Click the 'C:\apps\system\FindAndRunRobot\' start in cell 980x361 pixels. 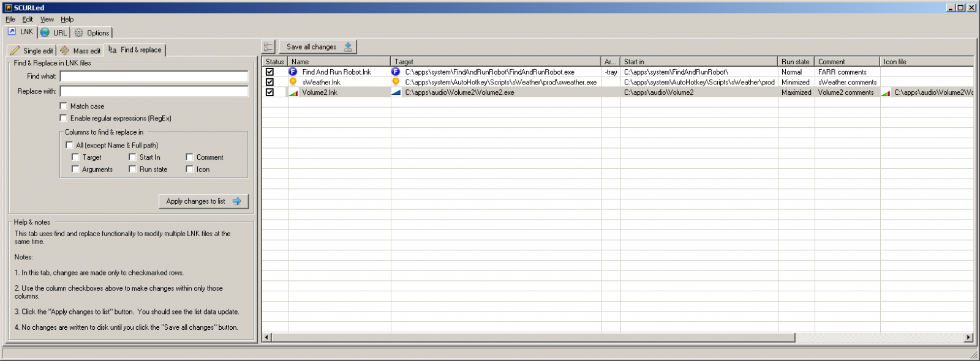pyautogui.click(x=699, y=72)
